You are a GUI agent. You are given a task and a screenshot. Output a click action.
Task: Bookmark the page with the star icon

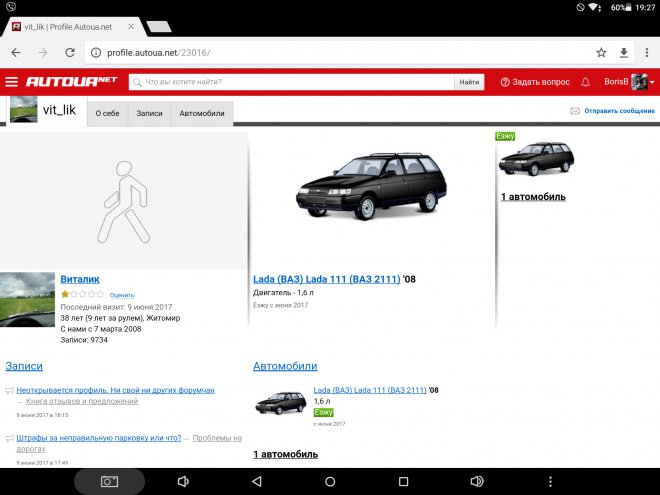(601, 53)
